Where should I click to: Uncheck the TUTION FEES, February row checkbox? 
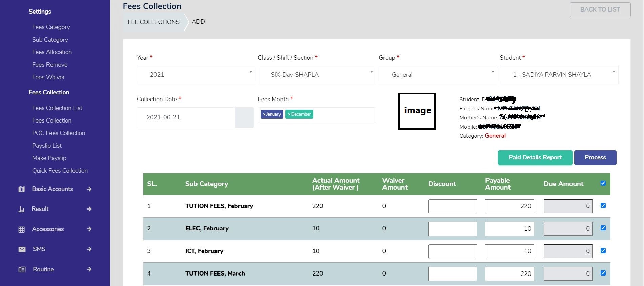pos(603,205)
